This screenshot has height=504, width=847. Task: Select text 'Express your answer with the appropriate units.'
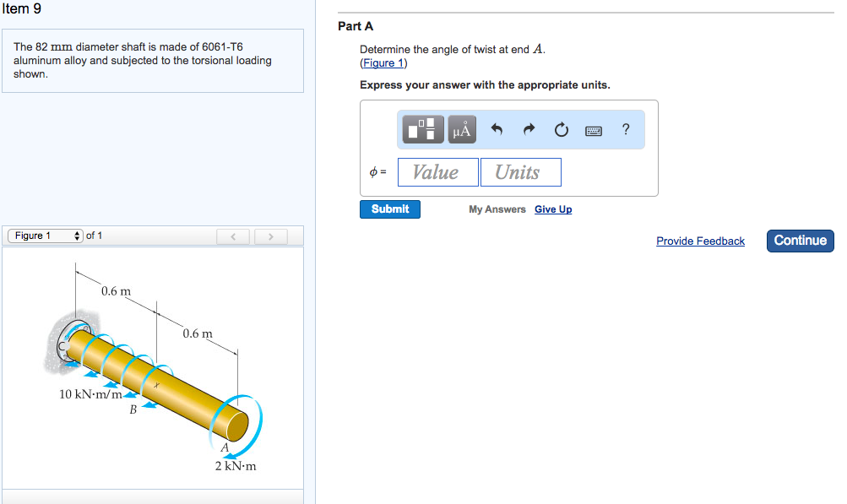(x=485, y=84)
